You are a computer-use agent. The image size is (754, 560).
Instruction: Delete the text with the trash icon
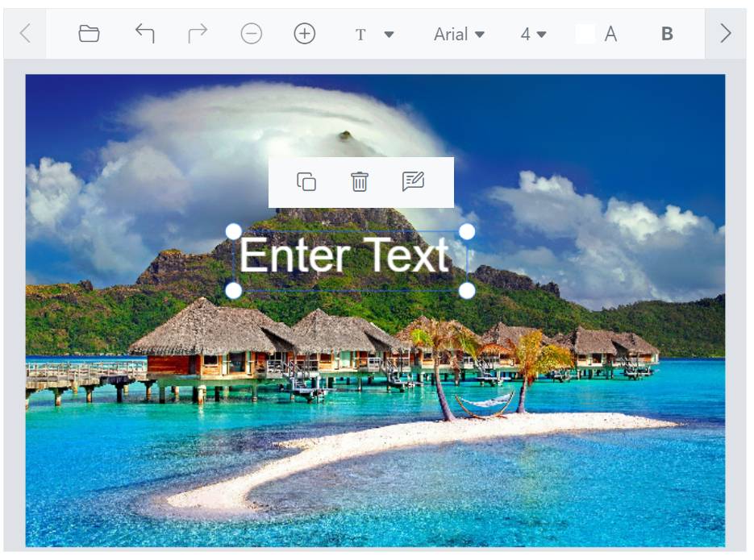coord(360,182)
